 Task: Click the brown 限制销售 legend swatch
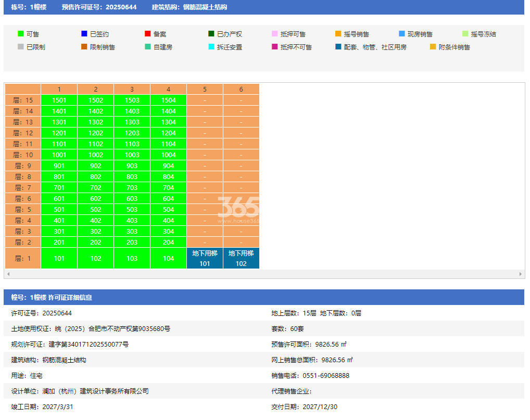(x=84, y=47)
